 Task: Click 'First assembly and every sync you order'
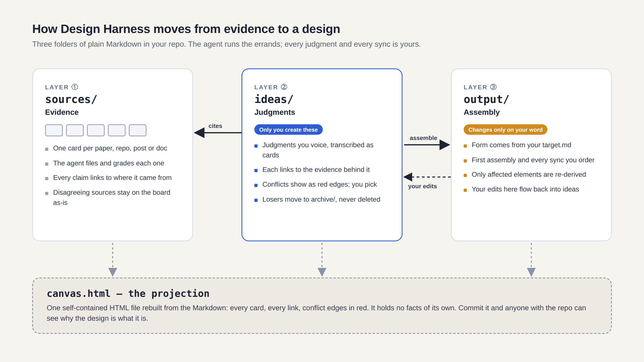(533, 160)
